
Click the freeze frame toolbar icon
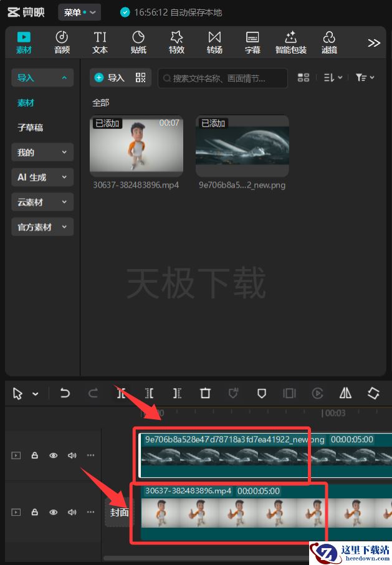click(x=289, y=393)
